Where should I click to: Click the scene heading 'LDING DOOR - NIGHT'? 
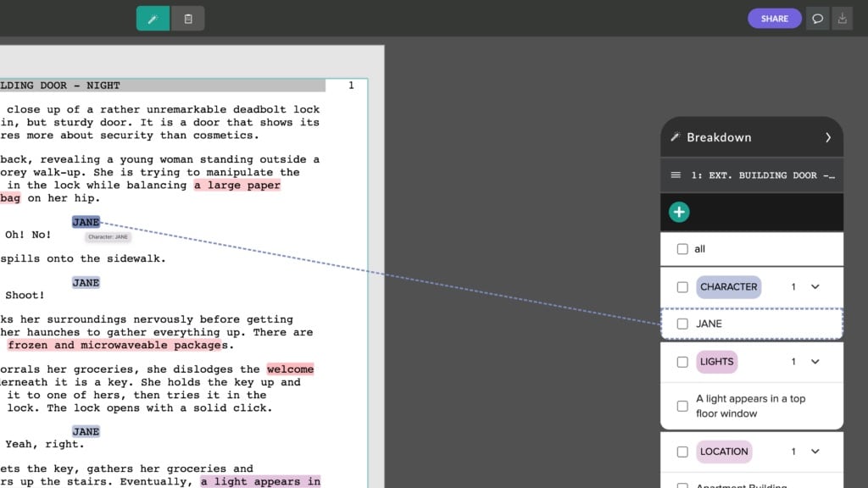[x=60, y=86]
